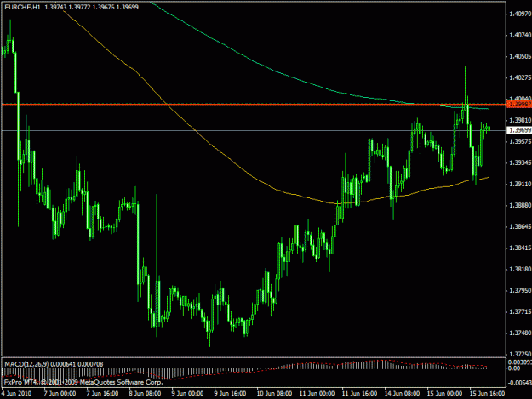
Task: Click time axis label 15 Jun 16:00
Action: [487, 394]
